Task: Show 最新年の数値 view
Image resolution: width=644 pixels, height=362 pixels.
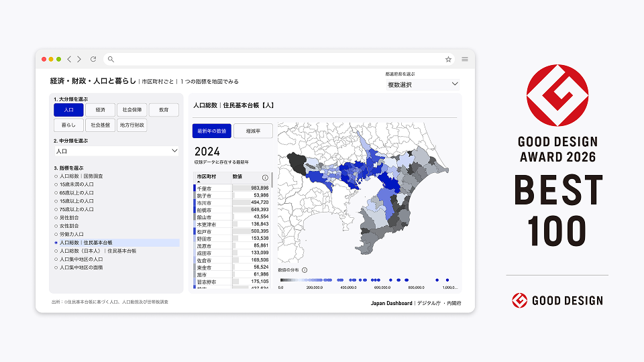Action: click(212, 131)
